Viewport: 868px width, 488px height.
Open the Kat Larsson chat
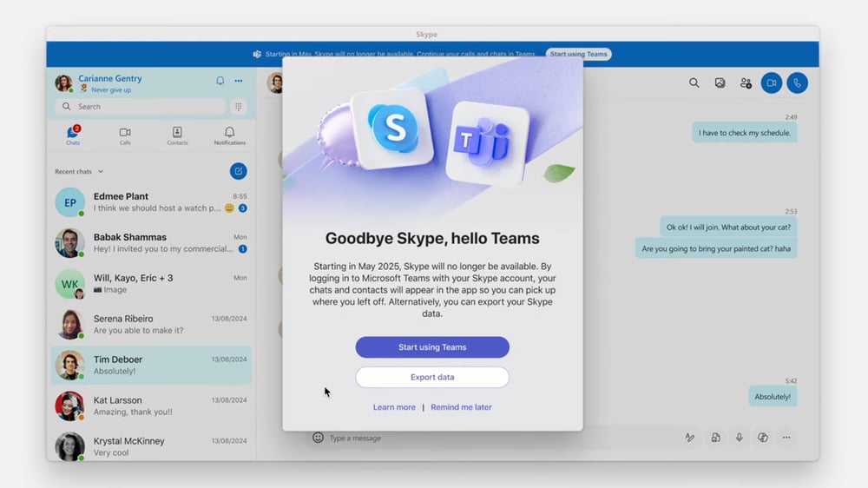tap(150, 406)
